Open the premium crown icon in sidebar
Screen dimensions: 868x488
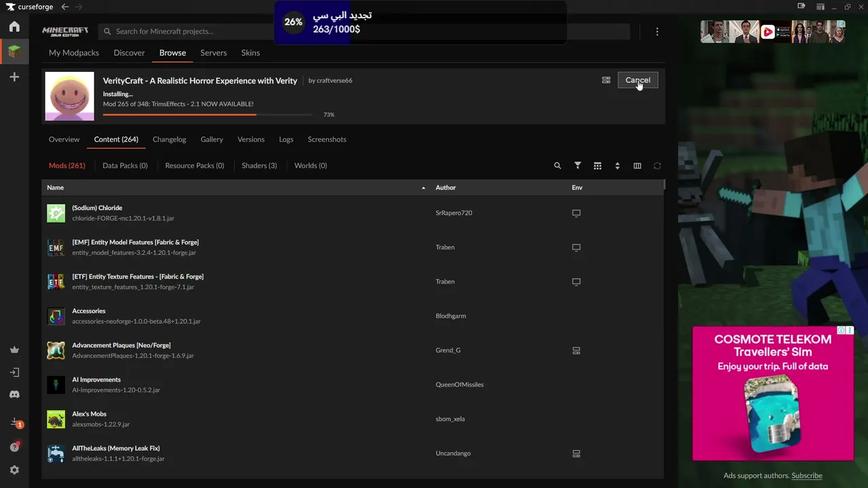click(x=14, y=350)
